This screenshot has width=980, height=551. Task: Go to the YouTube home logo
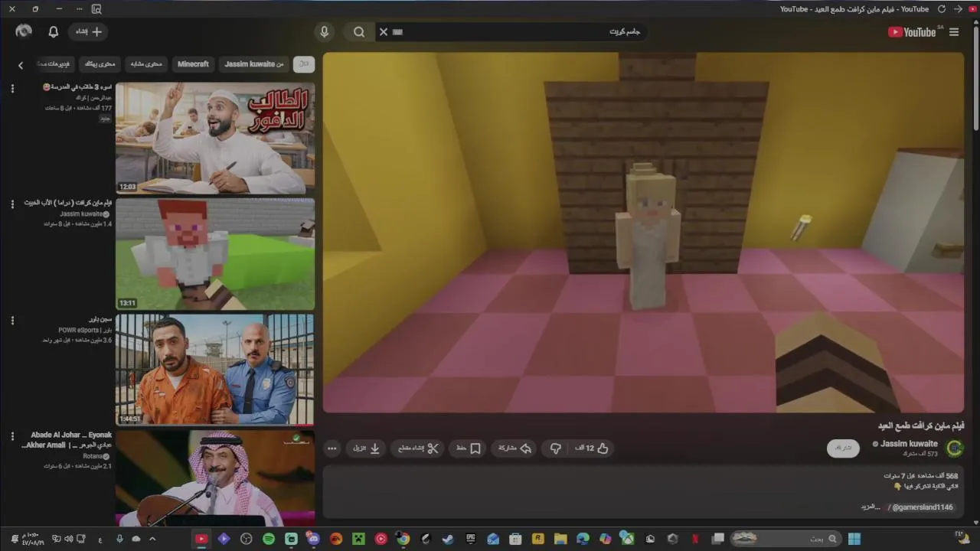pos(913,32)
